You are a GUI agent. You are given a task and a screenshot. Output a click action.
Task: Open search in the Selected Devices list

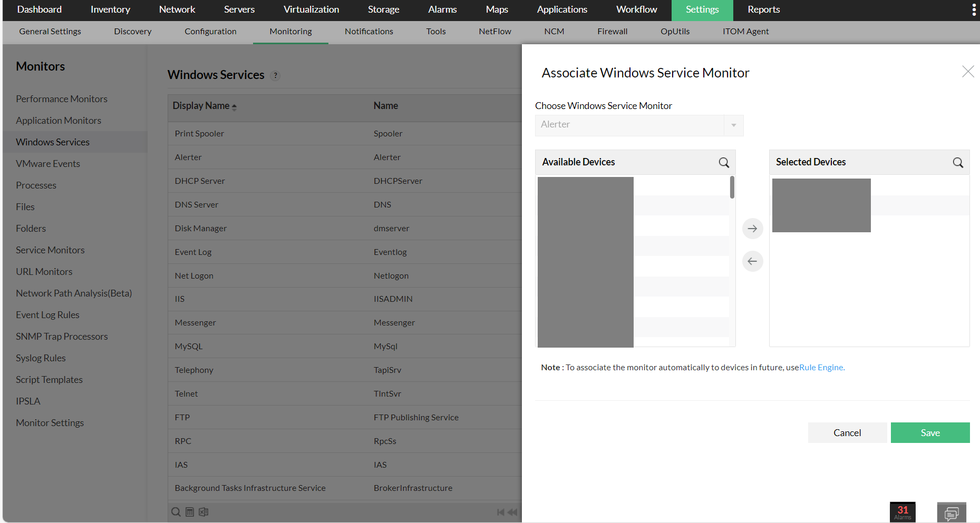tap(957, 162)
